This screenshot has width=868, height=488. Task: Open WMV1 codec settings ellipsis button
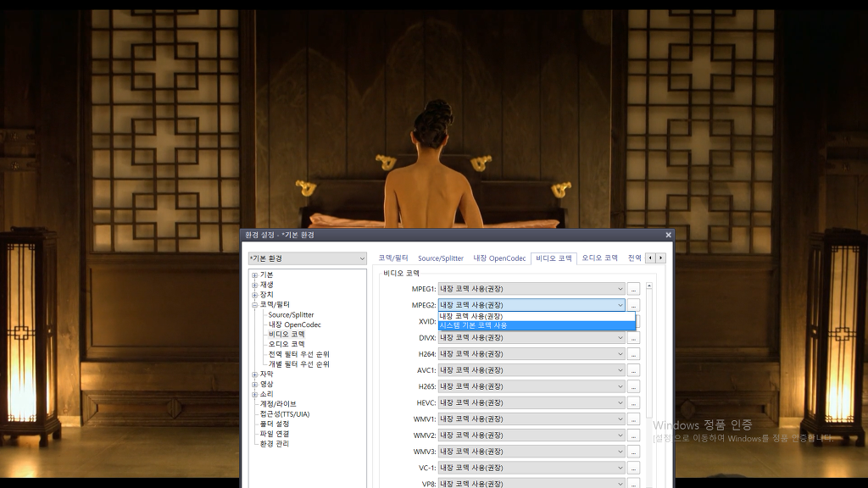pos(633,419)
